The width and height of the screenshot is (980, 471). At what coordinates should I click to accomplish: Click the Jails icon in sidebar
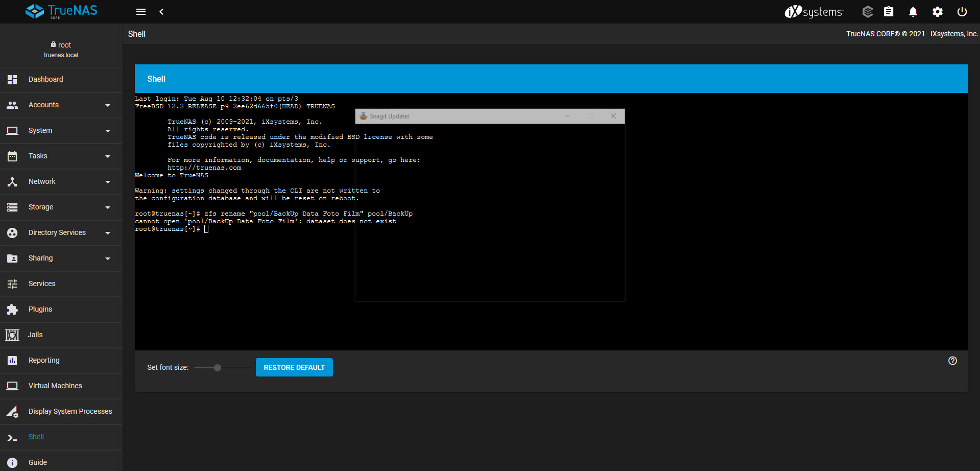tap(12, 335)
